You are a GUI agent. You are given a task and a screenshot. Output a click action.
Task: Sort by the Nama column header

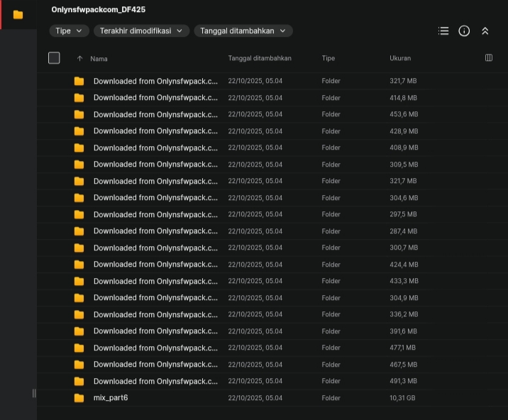pos(99,59)
